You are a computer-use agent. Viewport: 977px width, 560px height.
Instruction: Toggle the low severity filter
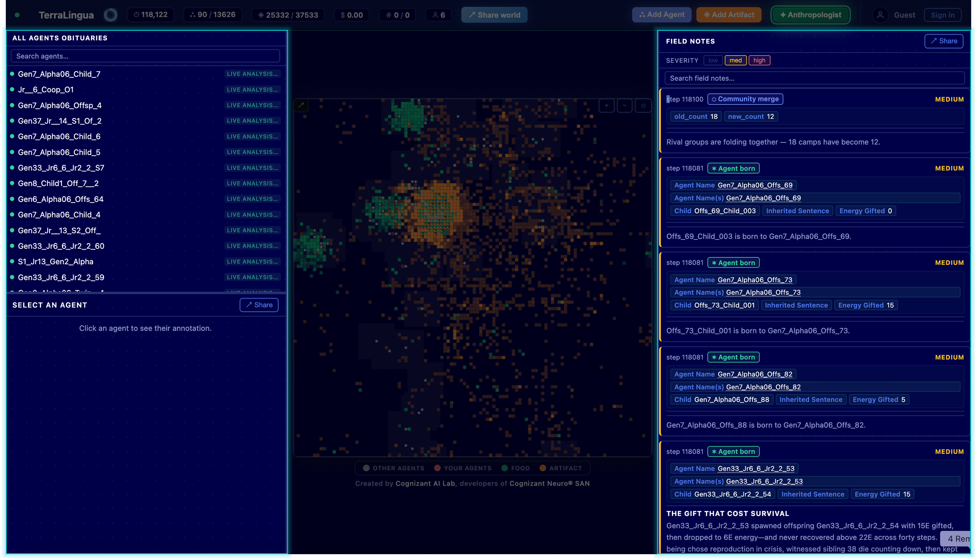(x=713, y=60)
